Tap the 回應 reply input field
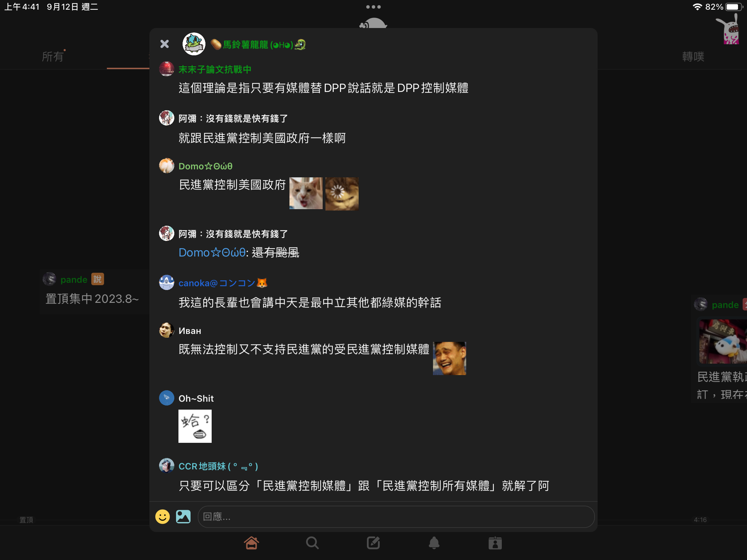 pos(396,517)
